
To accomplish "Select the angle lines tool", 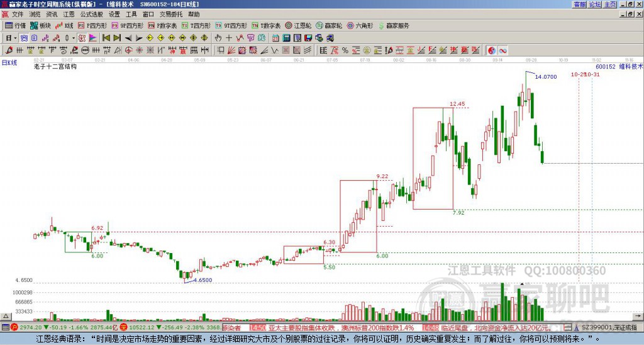I will pyautogui.click(x=264, y=50).
